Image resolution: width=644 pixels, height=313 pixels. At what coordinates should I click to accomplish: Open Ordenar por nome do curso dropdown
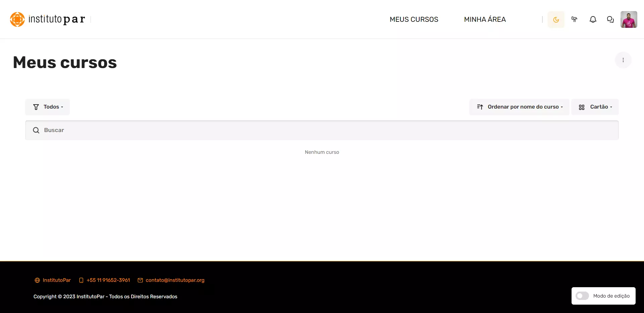[x=519, y=107]
